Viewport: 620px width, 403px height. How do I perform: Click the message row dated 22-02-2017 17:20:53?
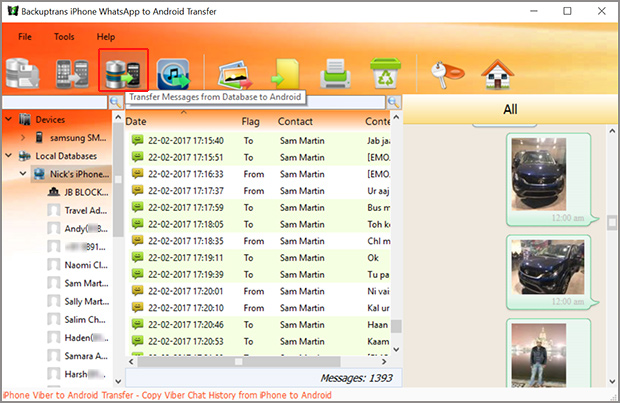coord(259,341)
